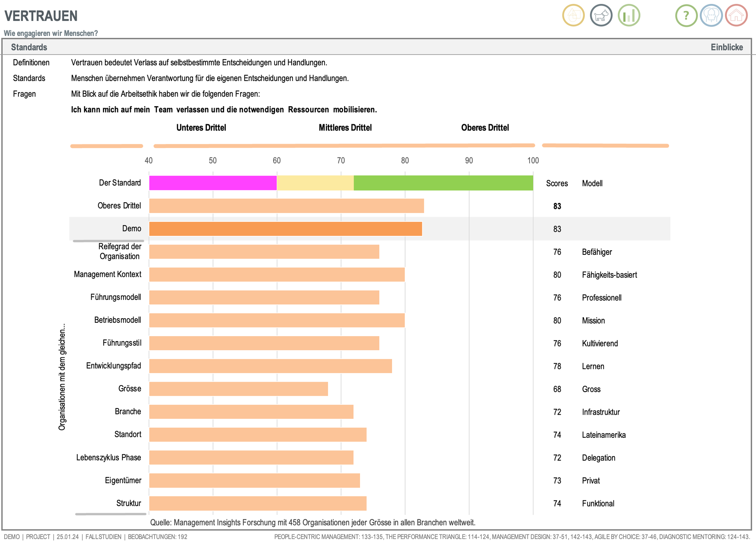Screen dimensions: 756x541
Task: Select the Fragen row label
Action: (x=24, y=94)
